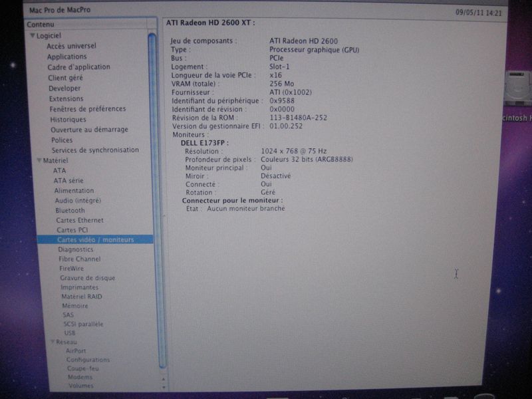Show installed Polices
The height and width of the screenshot is (399, 532).
click(x=62, y=140)
